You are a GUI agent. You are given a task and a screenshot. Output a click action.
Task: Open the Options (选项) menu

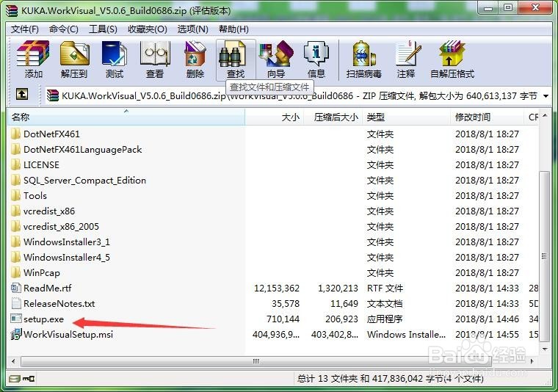[x=192, y=29]
